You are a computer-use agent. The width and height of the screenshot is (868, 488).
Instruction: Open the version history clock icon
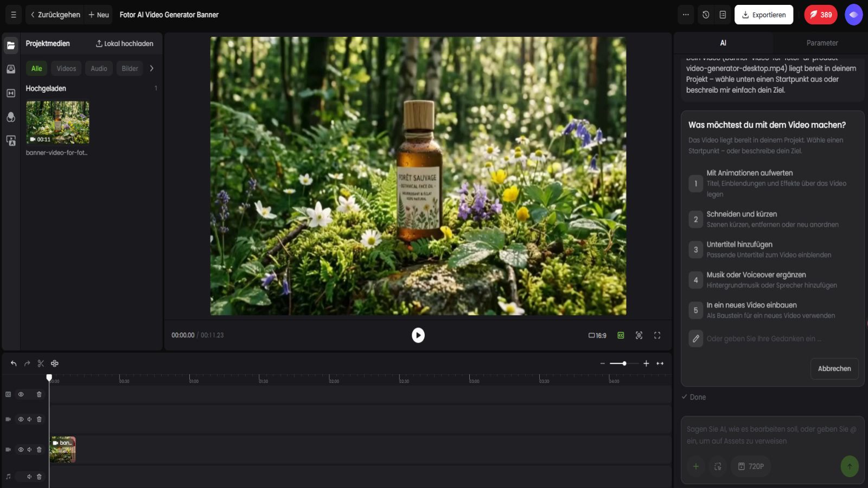pos(706,15)
